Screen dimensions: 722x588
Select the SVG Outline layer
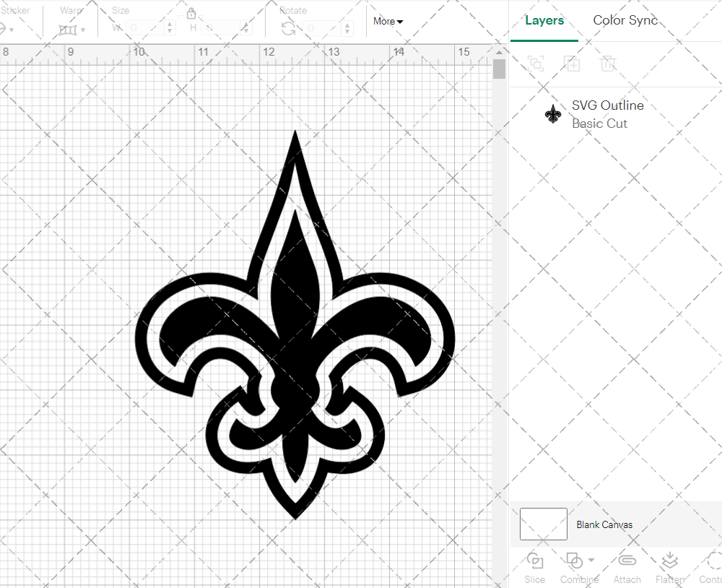click(606, 114)
